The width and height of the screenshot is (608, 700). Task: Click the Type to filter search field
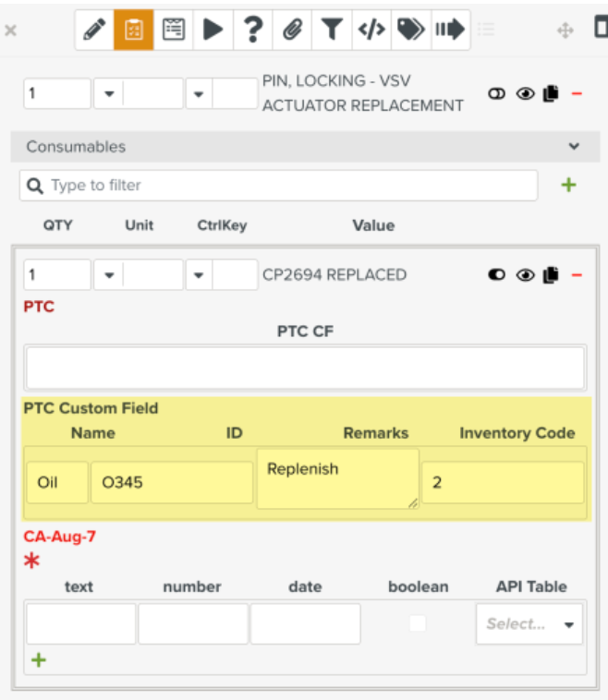(x=286, y=185)
